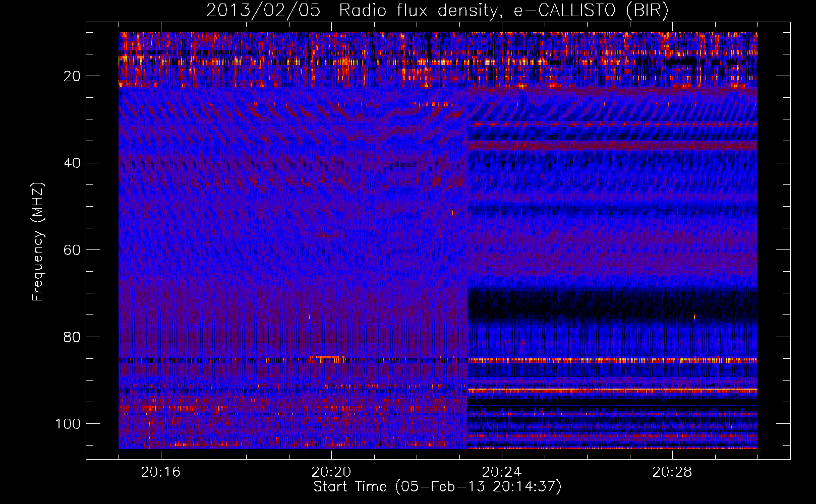Click the 'Start Time (05-Feb-13 20:14:37)' label

point(437,487)
